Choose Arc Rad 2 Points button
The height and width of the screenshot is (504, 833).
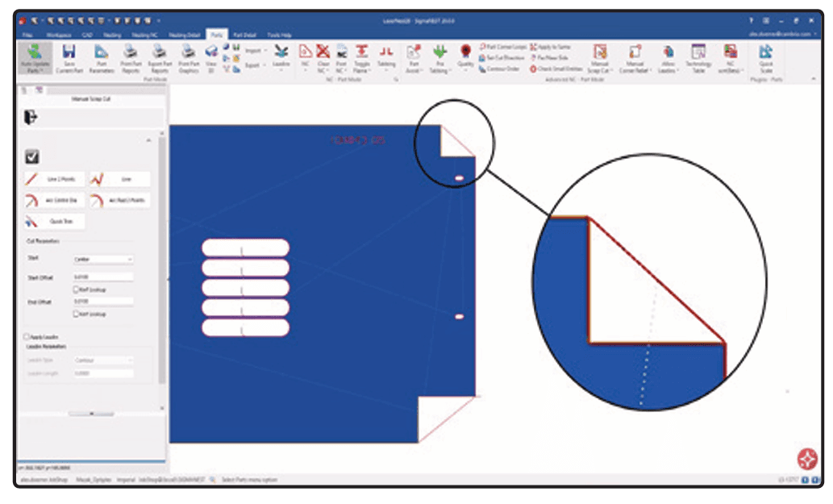119,200
